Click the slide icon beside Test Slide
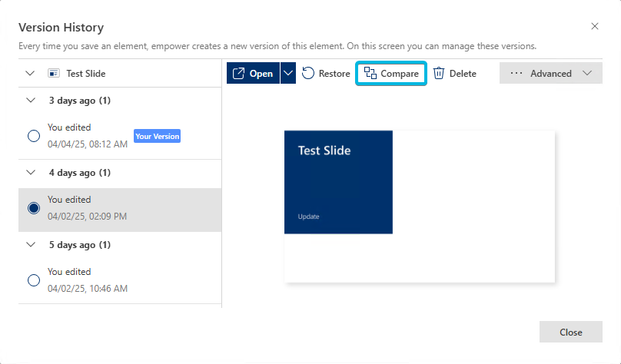 click(x=54, y=73)
